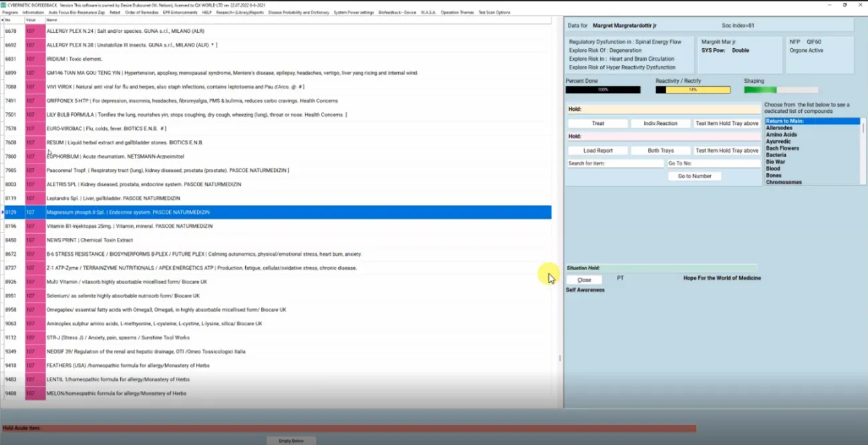
Task: Click the Empty Below button at bottom
Action: [x=291, y=441]
